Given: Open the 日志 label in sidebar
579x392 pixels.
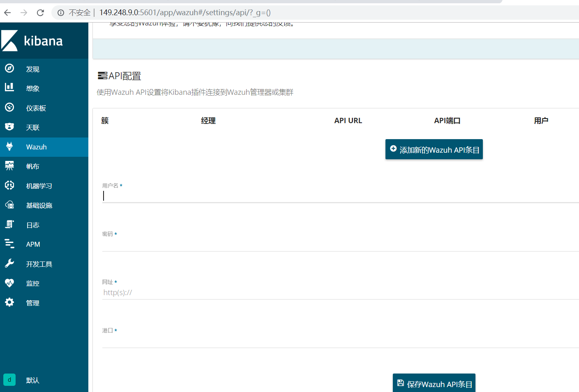Looking at the screenshot, I should [33, 225].
